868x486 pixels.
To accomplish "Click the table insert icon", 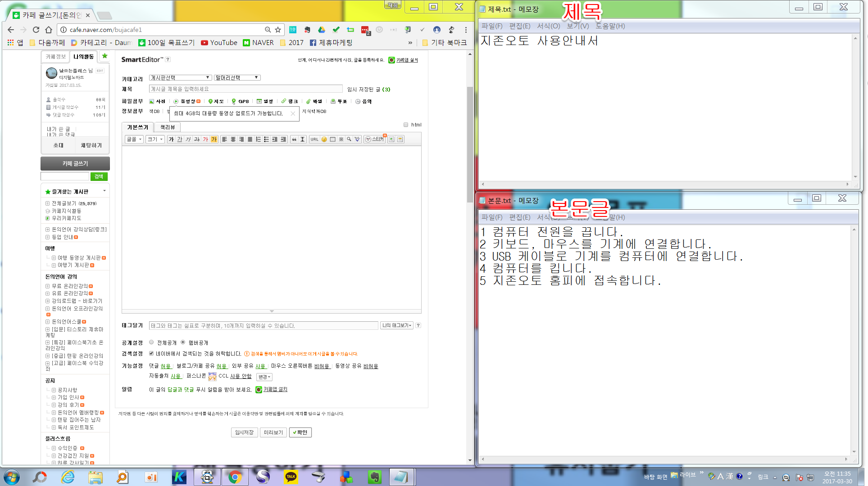I will 332,139.
